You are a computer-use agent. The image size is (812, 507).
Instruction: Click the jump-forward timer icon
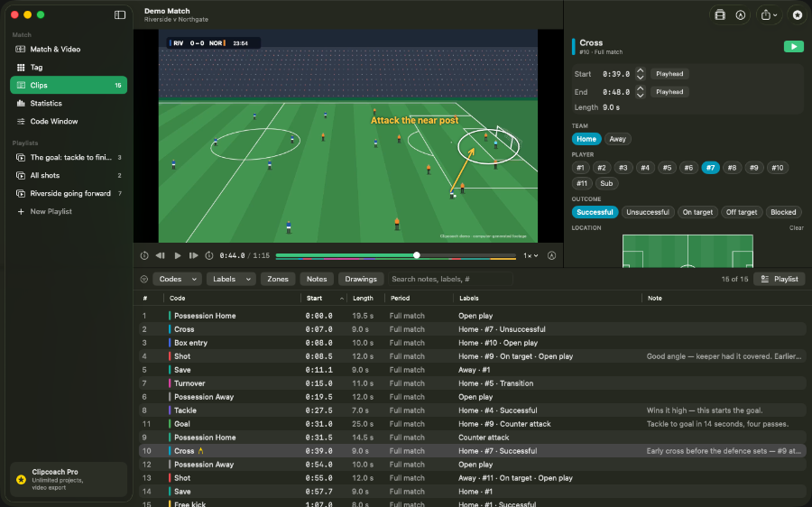point(209,256)
